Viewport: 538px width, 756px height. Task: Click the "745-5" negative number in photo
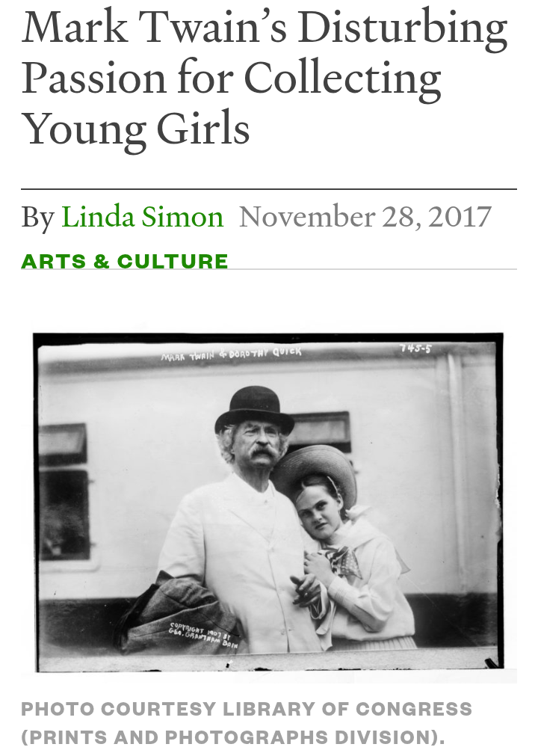(415, 348)
